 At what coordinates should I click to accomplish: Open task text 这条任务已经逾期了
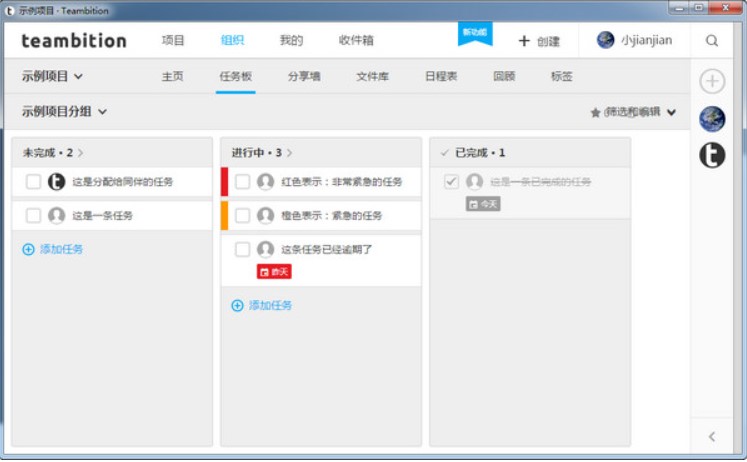[x=326, y=249]
